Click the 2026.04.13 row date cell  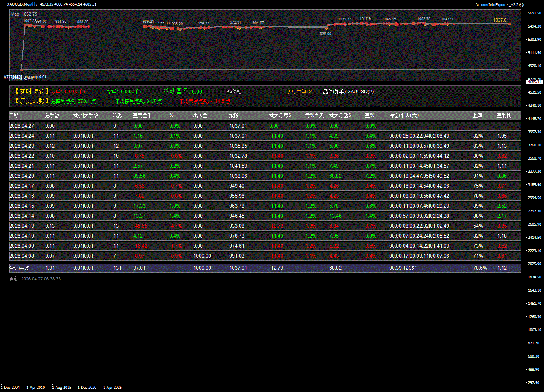click(x=22, y=226)
